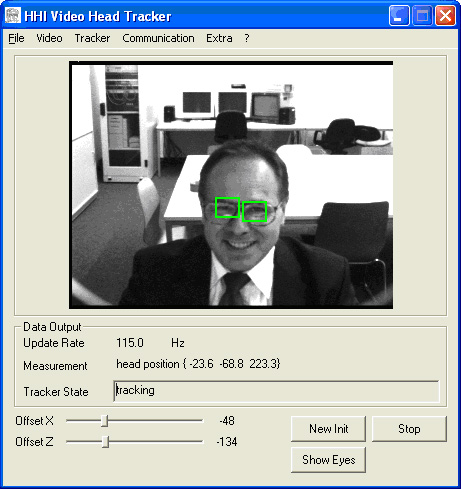The image size is (461, 489).
Task: Click the Tracker State text field
Action: click(276, 391)
